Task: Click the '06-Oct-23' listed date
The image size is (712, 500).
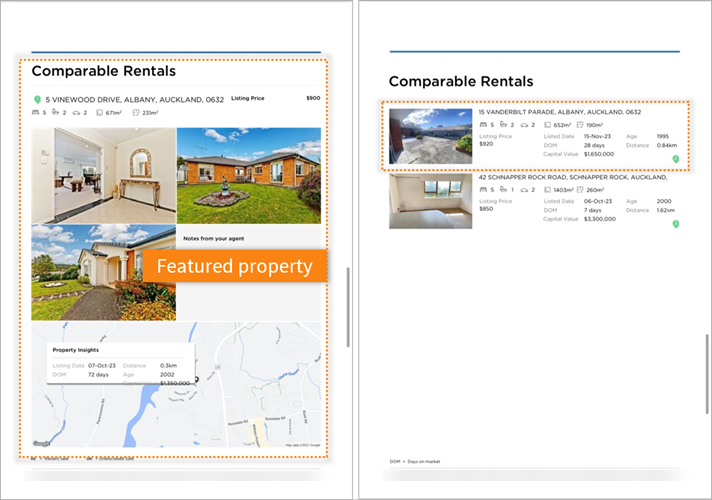Action: tap(598, 201)
